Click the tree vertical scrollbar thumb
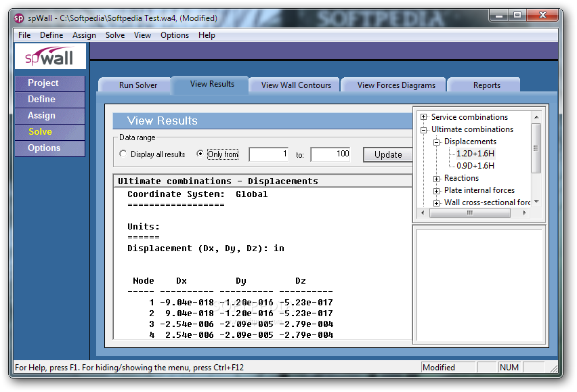The width and height of the screenshot is (577, 392). (x=536, y=148)
